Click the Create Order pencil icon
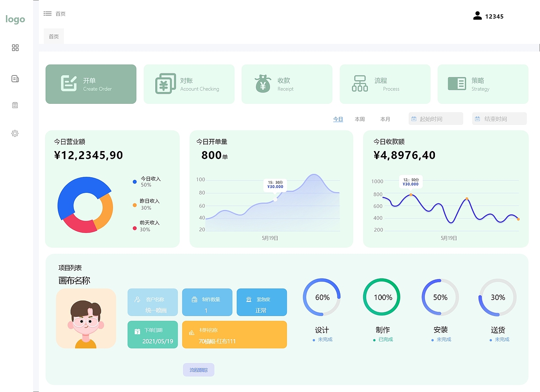 (x=69, y=83)
